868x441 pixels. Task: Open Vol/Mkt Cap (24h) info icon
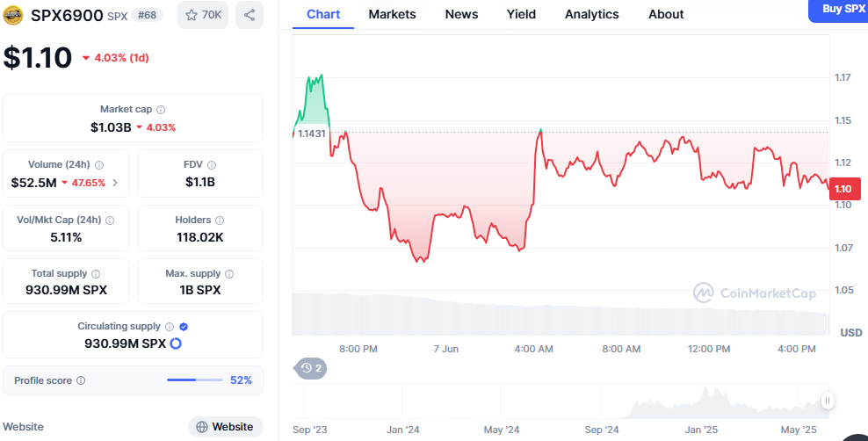click(x=110, y=220)
